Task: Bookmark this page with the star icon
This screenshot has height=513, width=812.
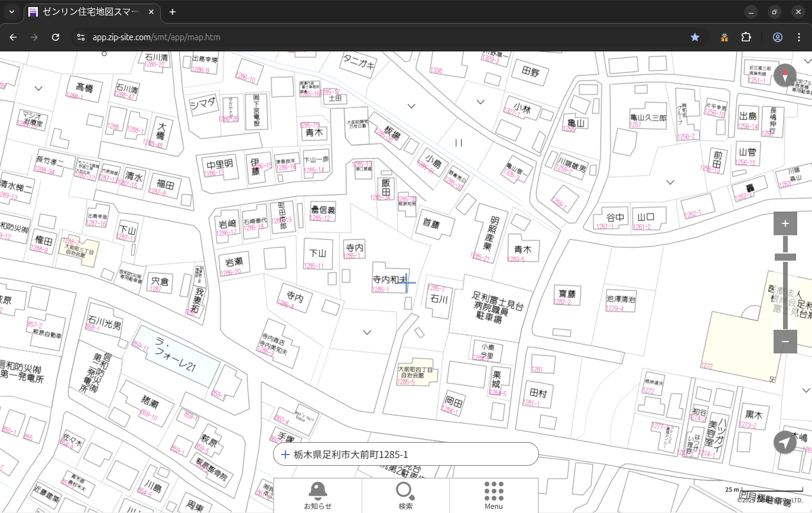Action: [x=695, y=37]
